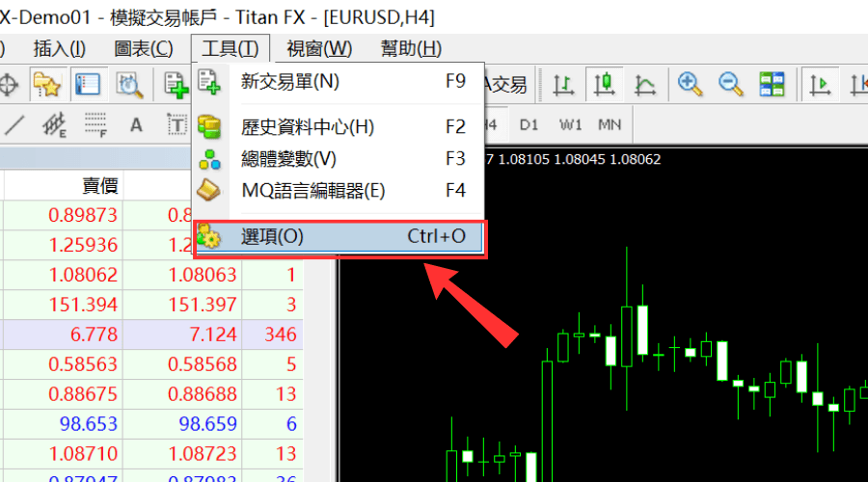The image size is (868, 482).
Task: Click the ask price 1.08063
Action: (x=203, y=275)
